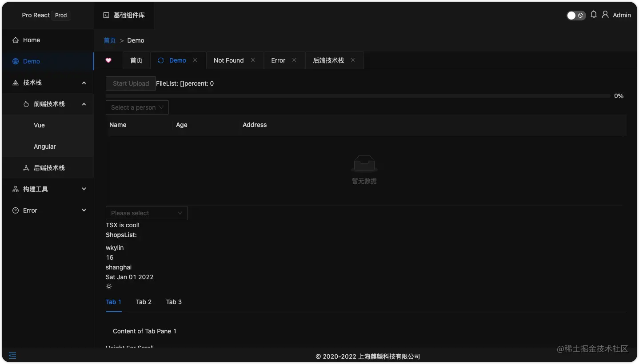This screenshot has width=639, height=364.
Task: Select Tab 1
Action: coord(114,302)
